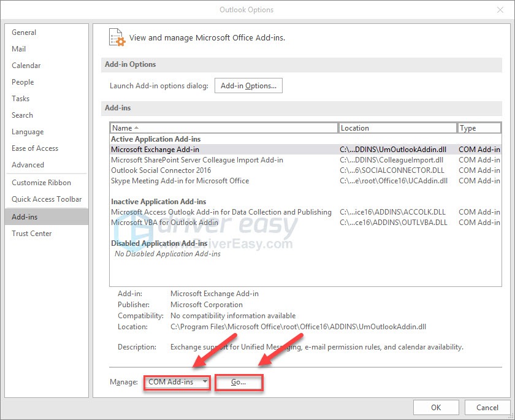The image size is (515, 420).
Task: Click the Add-ins gear icon at top
Action: tap(116, 37)
